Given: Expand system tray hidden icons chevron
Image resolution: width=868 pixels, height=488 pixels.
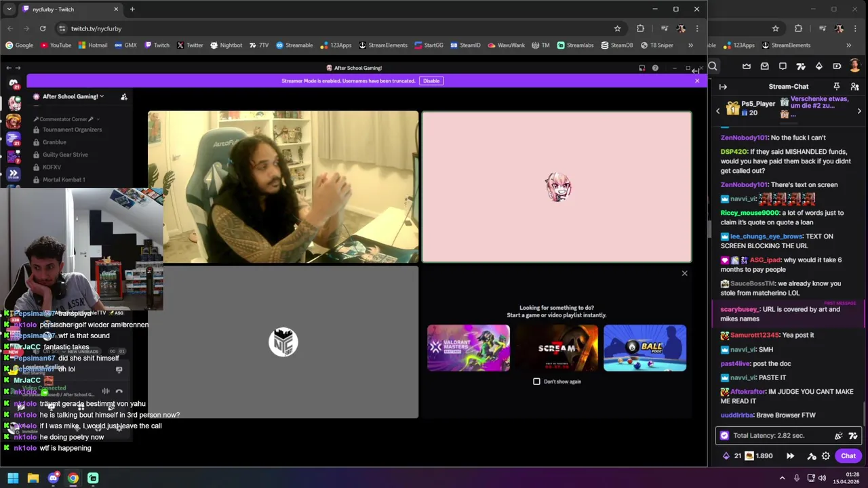Looking at the screenshot, I should [x=783, y=479].
